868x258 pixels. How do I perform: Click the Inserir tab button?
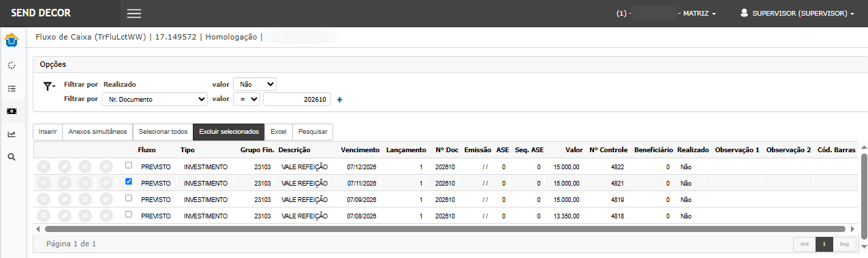coord(48,131)
